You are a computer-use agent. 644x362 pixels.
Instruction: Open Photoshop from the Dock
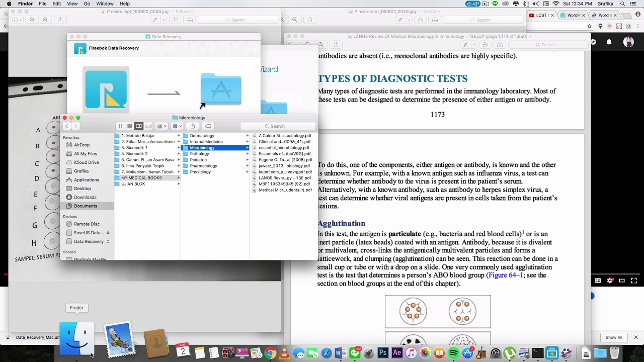point(383,353)
